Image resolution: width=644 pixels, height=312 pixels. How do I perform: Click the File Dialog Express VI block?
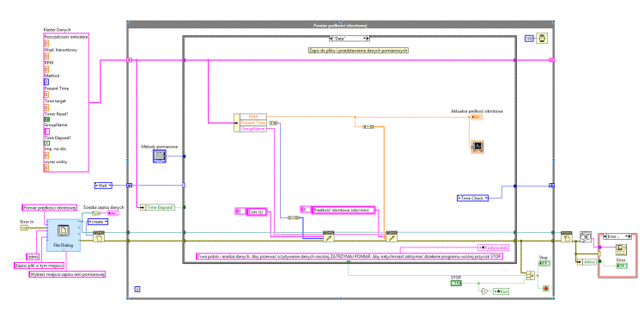click(64, 235)
